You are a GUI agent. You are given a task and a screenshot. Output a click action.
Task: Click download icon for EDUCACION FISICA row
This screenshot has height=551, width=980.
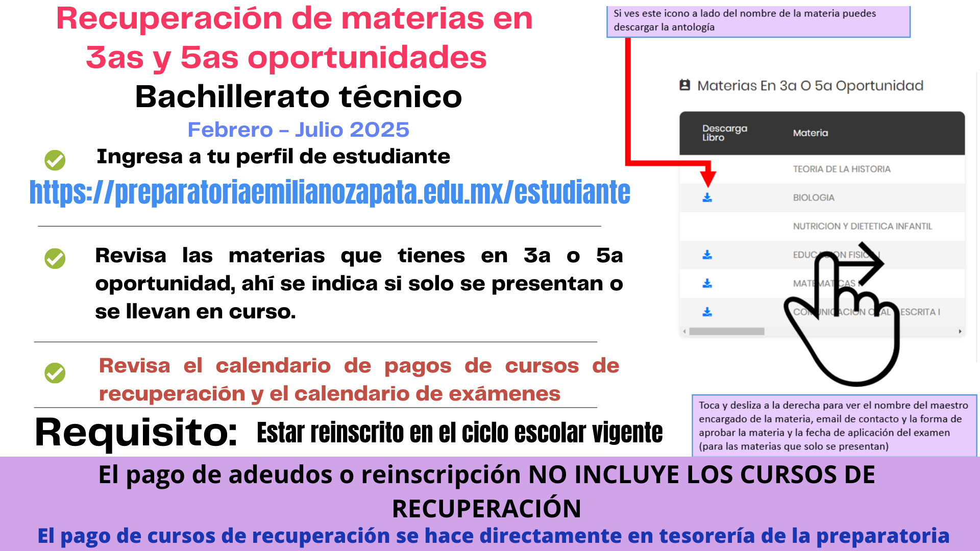pos(707,255)
